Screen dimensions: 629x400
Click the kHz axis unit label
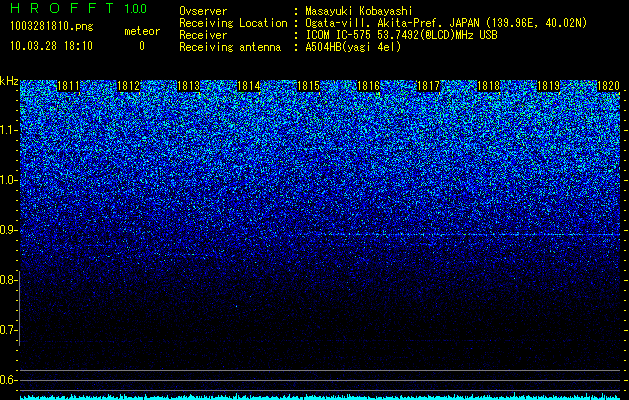point(9,81)
